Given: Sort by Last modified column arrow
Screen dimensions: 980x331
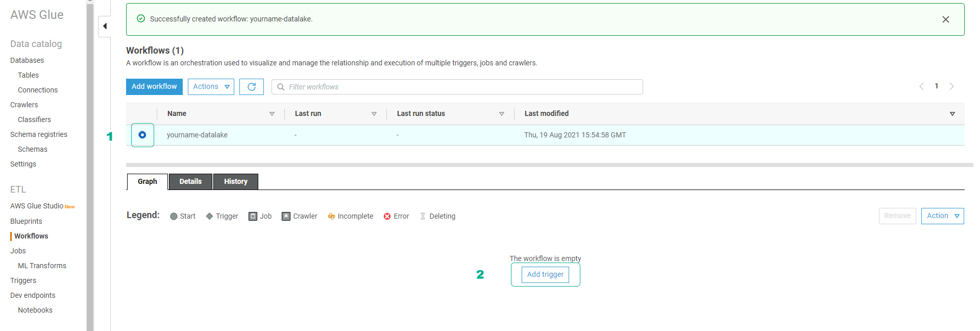Looking at the screenshot, I should pos(952,114).
